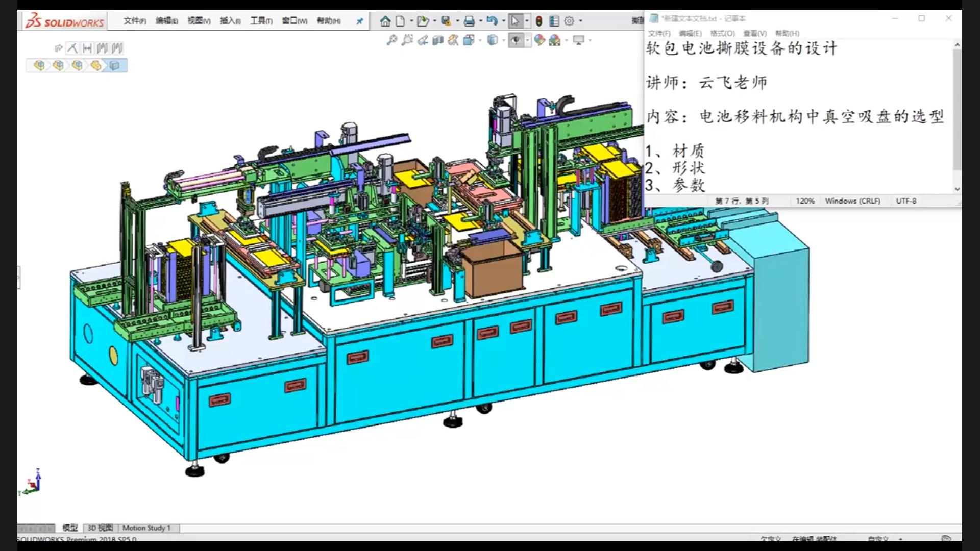Open Notepad 文件(F) menu
The height and width of the screenshot is (551, 980).
pyautogui.click(x=659, y=33)
